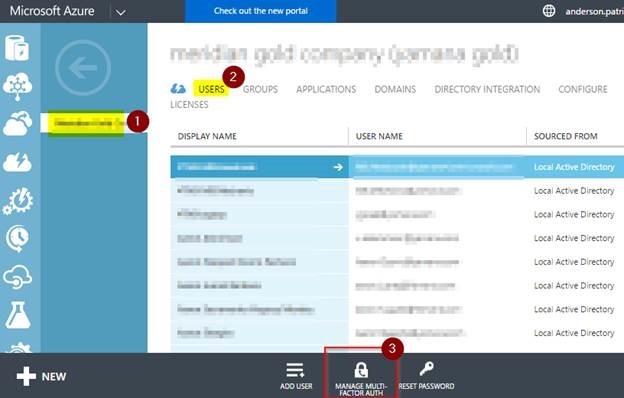Screen dimensions: 624x398
Task: Switch to the GROUPS tab
Action: pyautogui.click(x=260, y=89)
